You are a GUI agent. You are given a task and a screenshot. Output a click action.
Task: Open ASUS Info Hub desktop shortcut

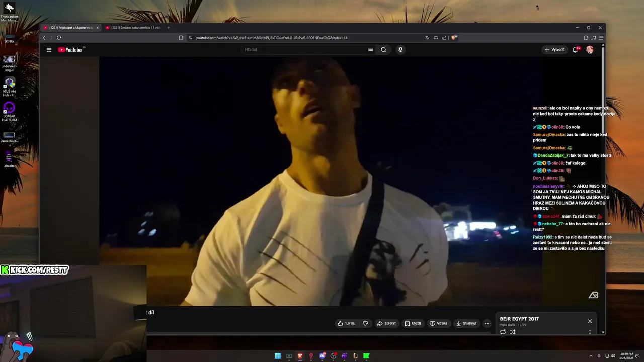tap(9, 87)
